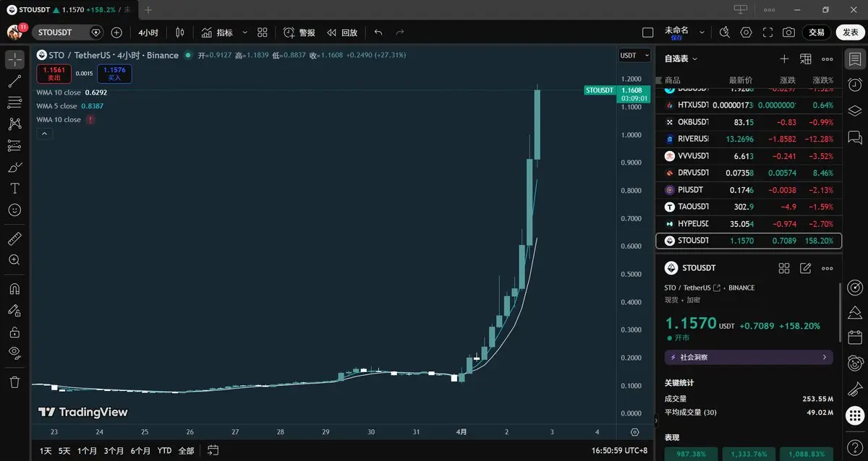Open watchlist advanced view icon

coord(806,59)
